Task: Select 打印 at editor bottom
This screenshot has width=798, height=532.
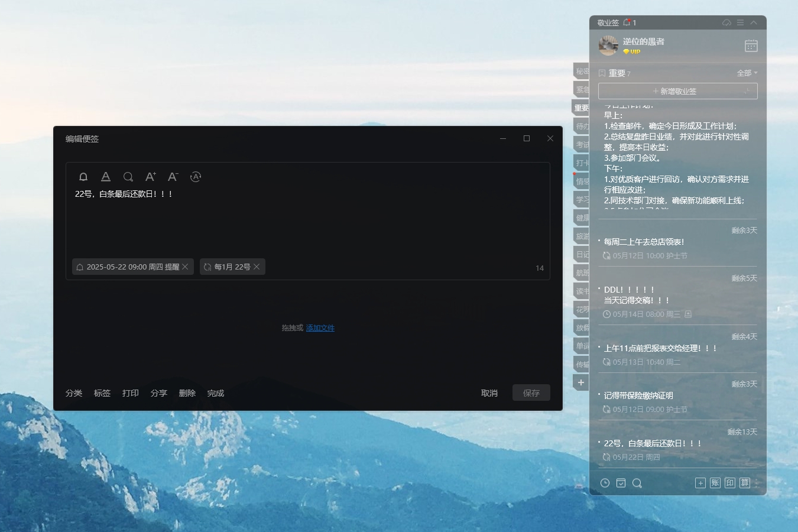Action: [131, 393]
